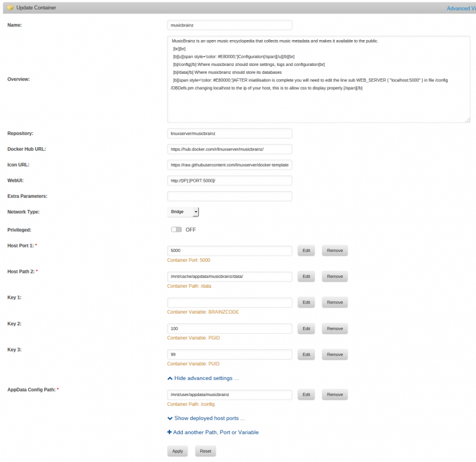The image size is (476, 462).
Task: Focus the Docker Hub URL field
Action: pos(230,149)
